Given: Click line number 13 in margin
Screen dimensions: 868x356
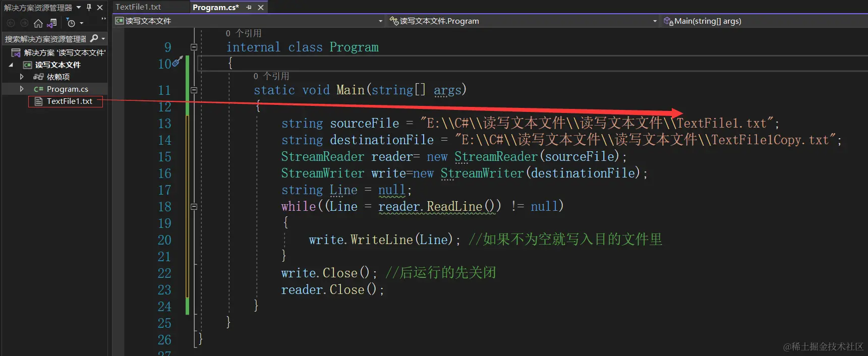Looking at the screenshot, I should (164, 124).
